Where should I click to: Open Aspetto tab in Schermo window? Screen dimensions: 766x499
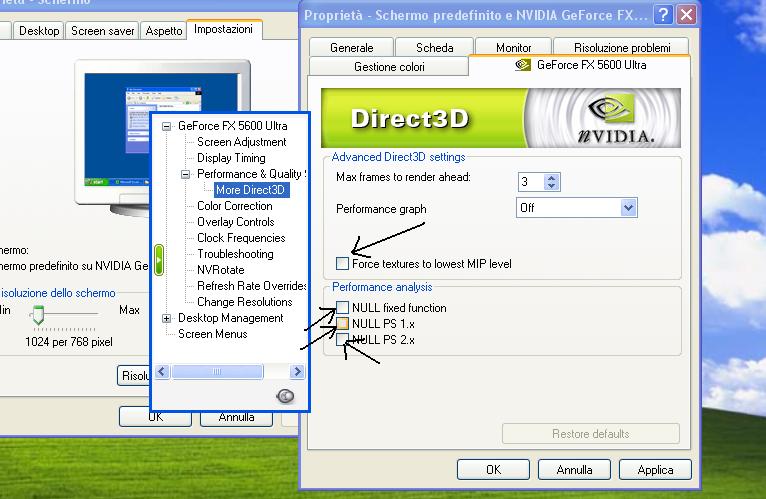click(x=164, y=31)
